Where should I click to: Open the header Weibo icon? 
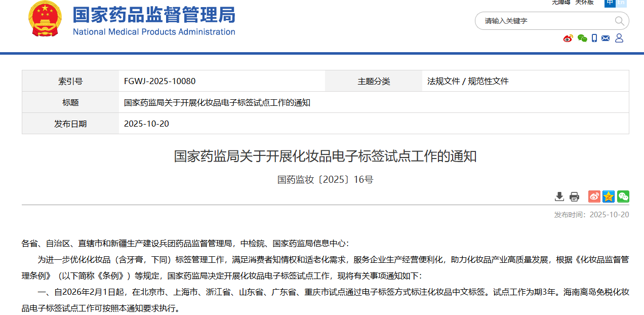click(x=568, y=38)
